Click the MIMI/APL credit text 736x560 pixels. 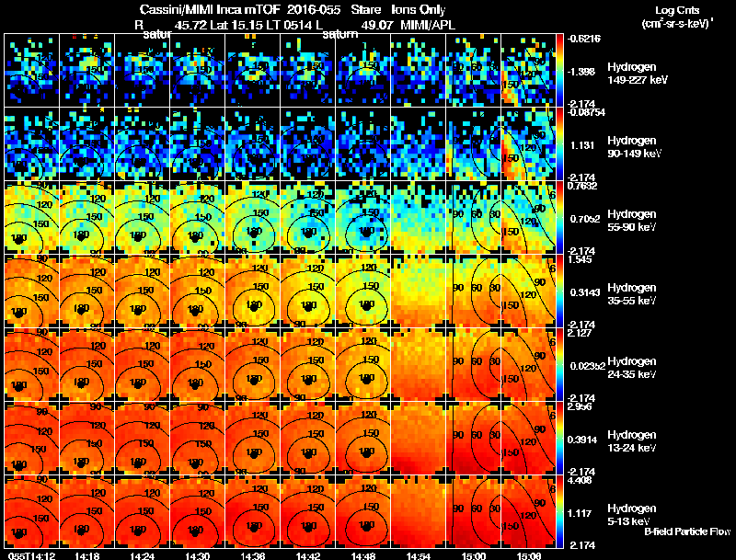tap(428, 25)
